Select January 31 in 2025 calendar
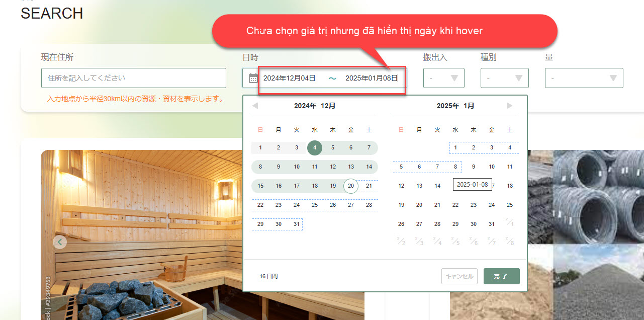This screenshot has height=320, width=644. pos(492,224)
